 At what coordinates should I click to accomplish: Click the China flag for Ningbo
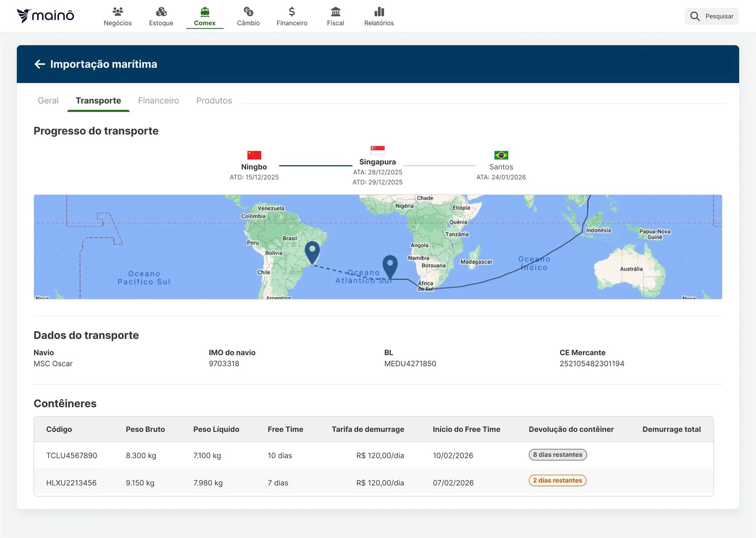(x=254, y=155)
